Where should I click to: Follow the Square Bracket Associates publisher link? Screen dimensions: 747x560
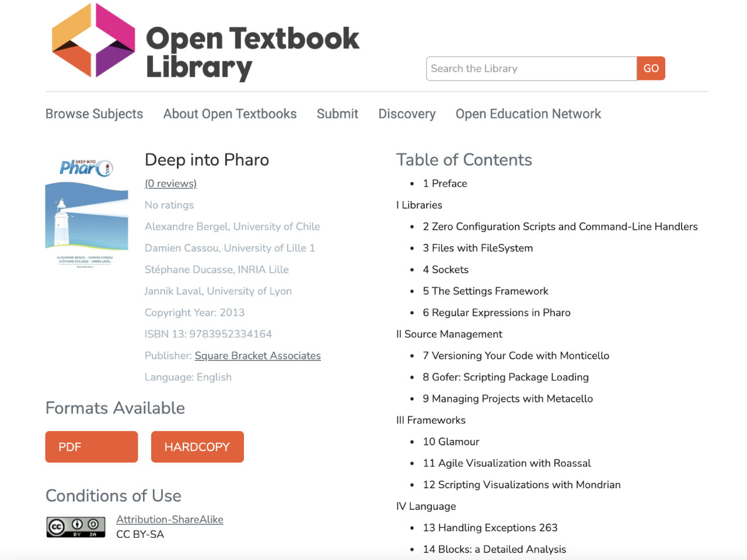tap(258, 355)
